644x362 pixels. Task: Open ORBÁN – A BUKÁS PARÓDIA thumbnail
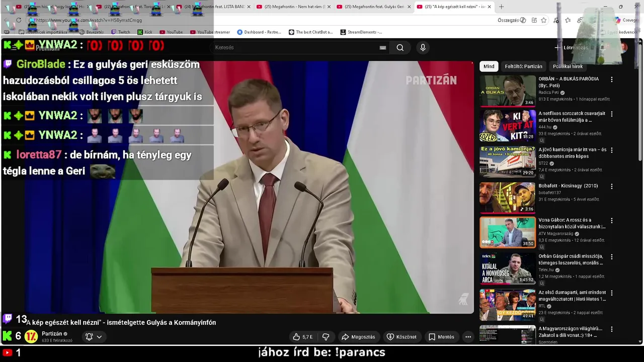pyautogui.click(x=508, y=91)
